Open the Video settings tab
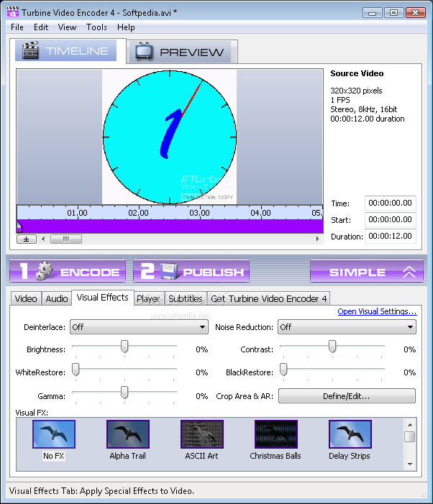433x504 pixels. [26, 298]
